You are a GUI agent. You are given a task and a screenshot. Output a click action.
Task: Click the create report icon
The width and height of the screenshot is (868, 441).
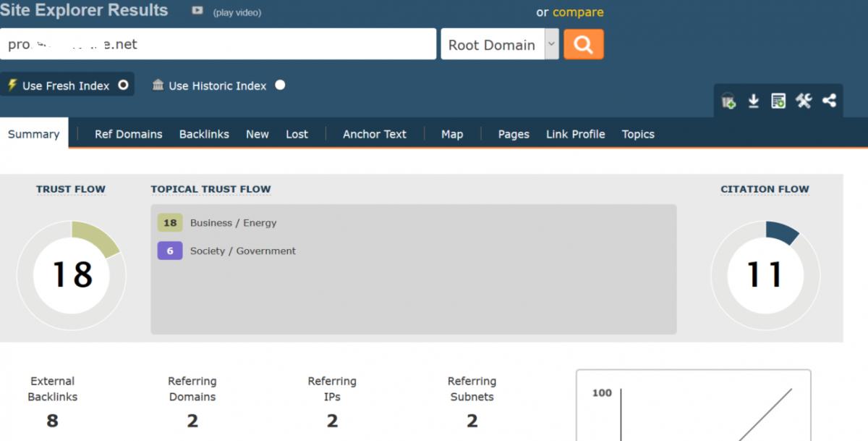pyautogui.click(x=778, y=101)
